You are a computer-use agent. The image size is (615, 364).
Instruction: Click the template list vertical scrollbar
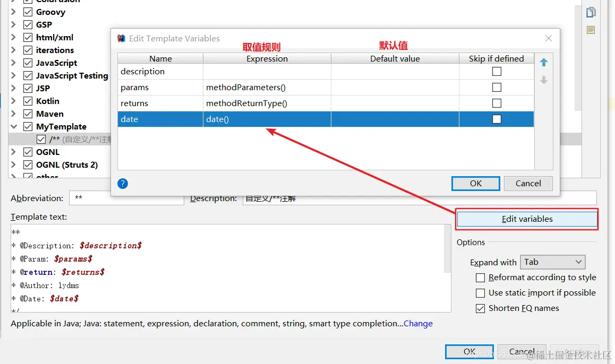pyautogui.click(x=577, y=59)
